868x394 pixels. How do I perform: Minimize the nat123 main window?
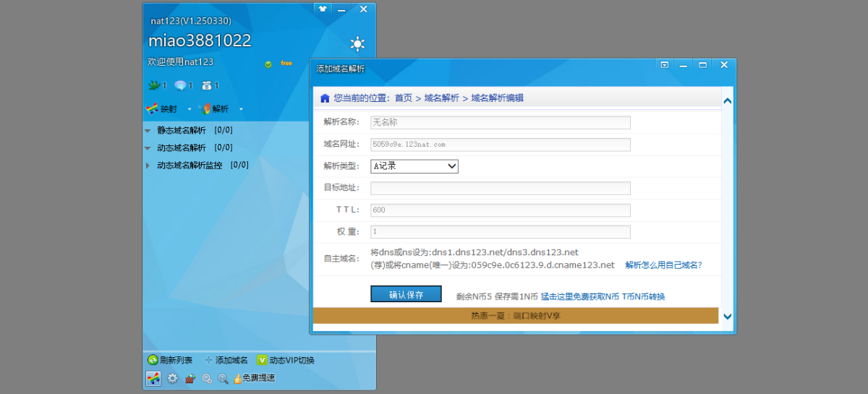click(x=341, y=9)
